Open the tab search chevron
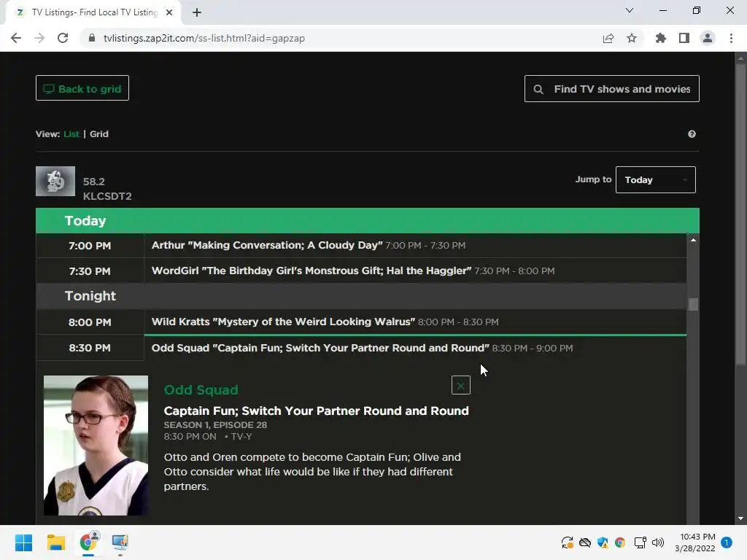 [630, 10]
